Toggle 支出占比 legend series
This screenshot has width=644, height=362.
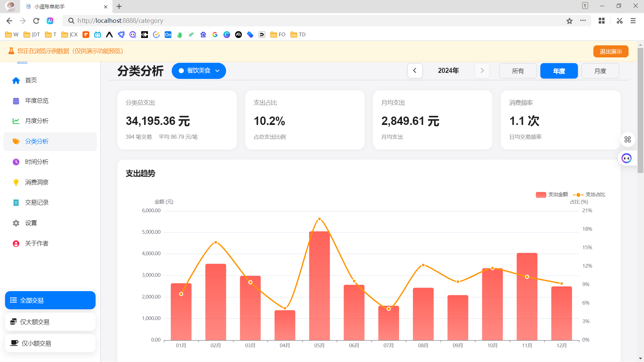point(589,194)
